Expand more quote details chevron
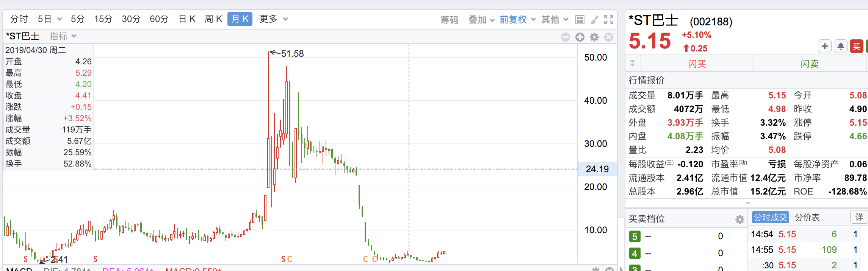Screen dimensions: 868x271 (x=748, y=203)
